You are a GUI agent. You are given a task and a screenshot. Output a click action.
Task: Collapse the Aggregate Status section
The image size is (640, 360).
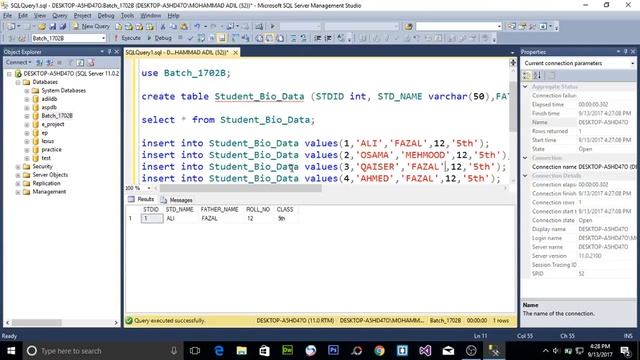tap(525, 87)
